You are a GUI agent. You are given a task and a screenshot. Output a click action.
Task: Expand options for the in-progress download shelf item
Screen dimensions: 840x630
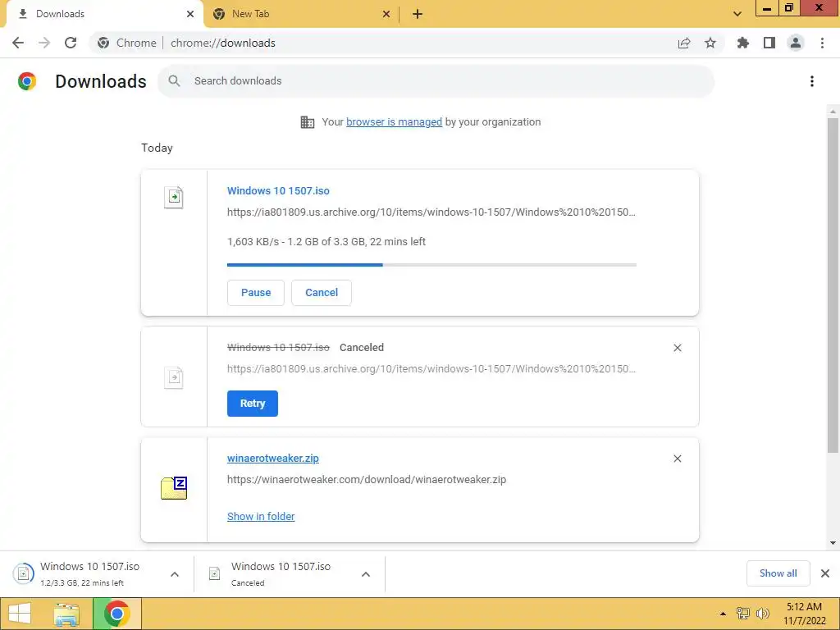click(175, 574)
